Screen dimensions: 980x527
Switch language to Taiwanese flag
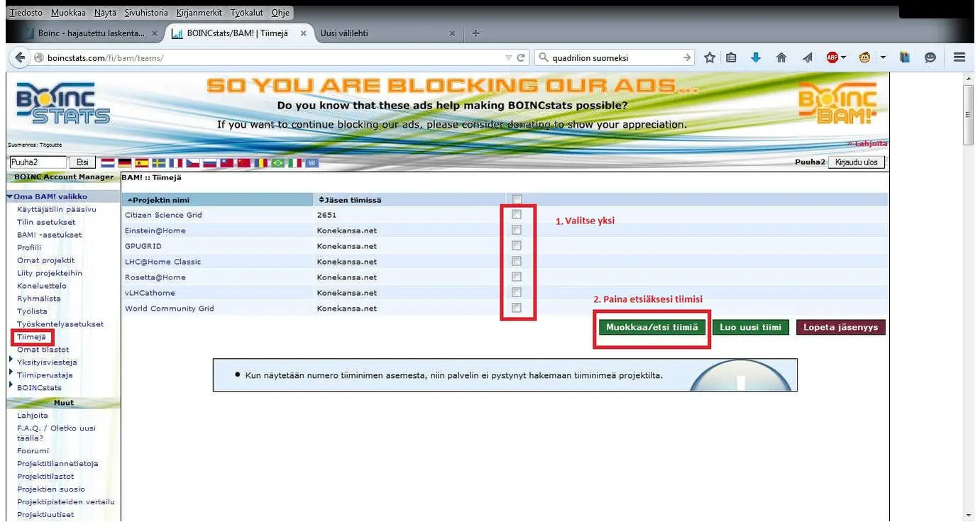point(227,162)
